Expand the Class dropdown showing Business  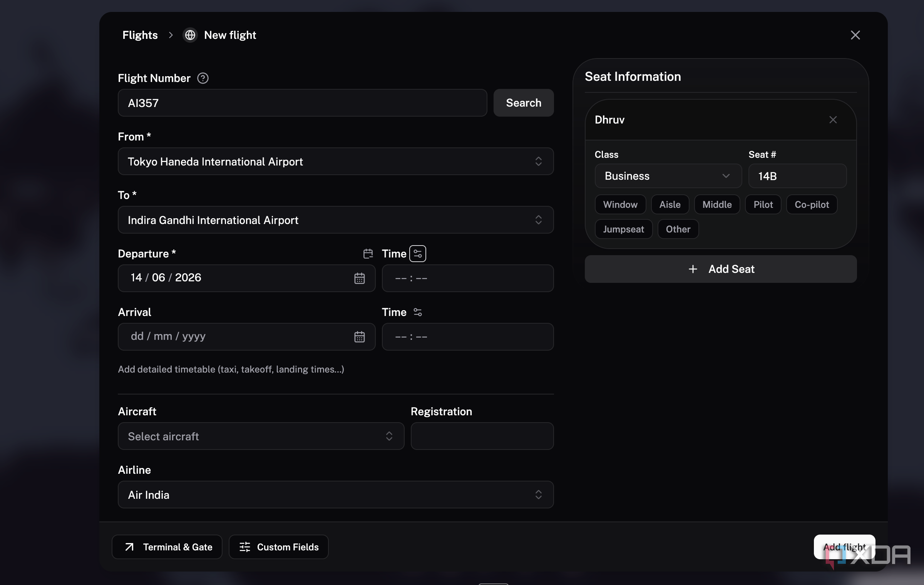click(668, 176)
